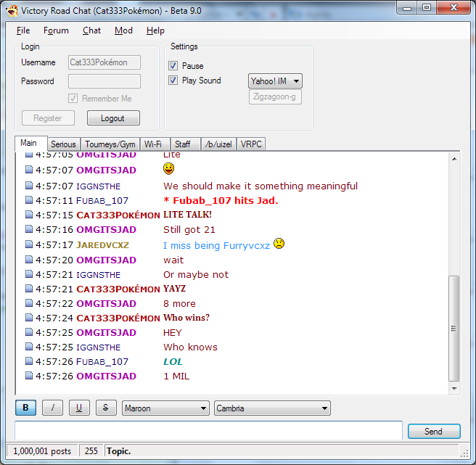Expand the Maroon text color dropdown
Screen dimensions: 476x465
click(165, 408)
